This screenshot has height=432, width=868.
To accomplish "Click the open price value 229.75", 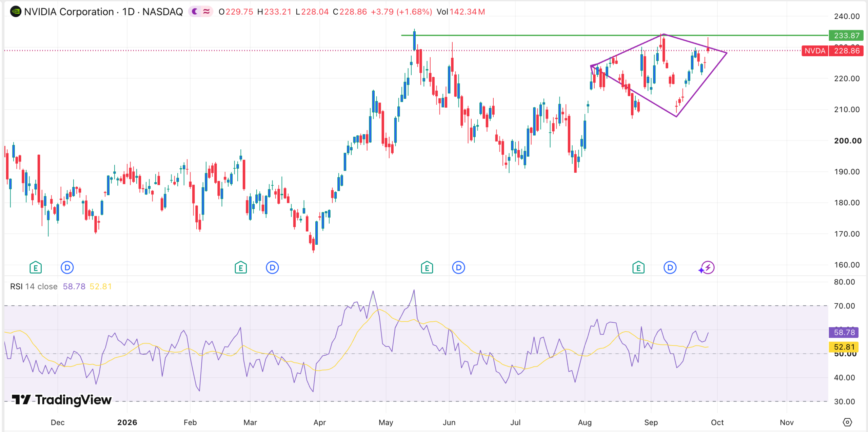I will [x=239, y=12].
